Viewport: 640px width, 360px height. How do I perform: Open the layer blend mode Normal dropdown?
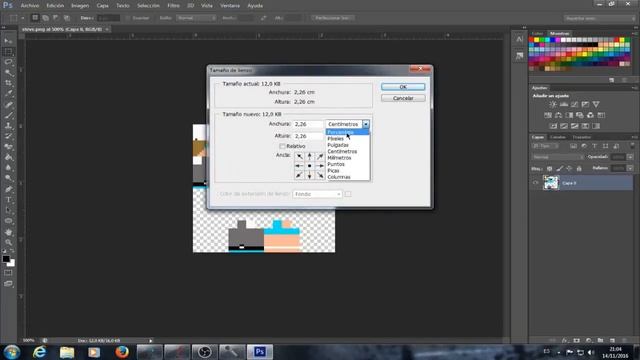(558, 157)
